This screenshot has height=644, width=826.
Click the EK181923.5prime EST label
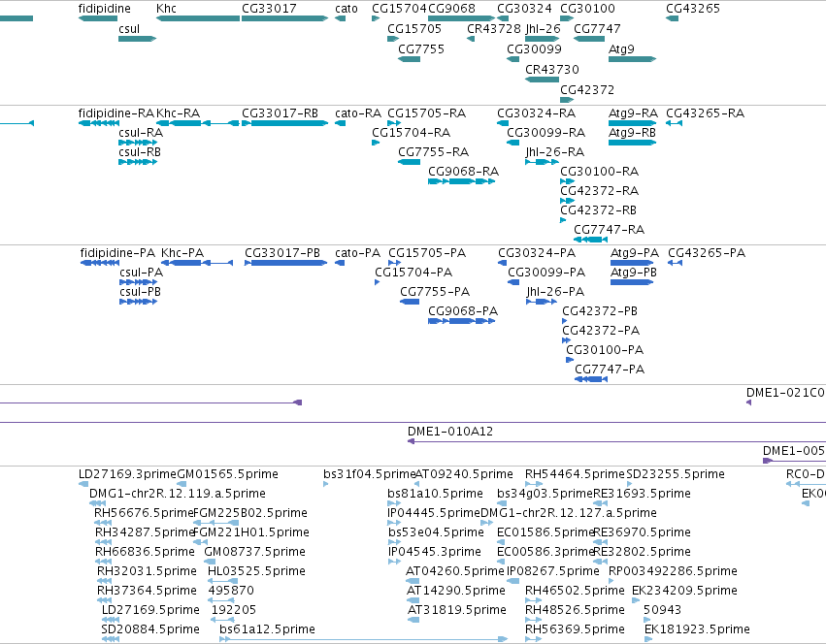pyautogui.click(x=697, y=629)
